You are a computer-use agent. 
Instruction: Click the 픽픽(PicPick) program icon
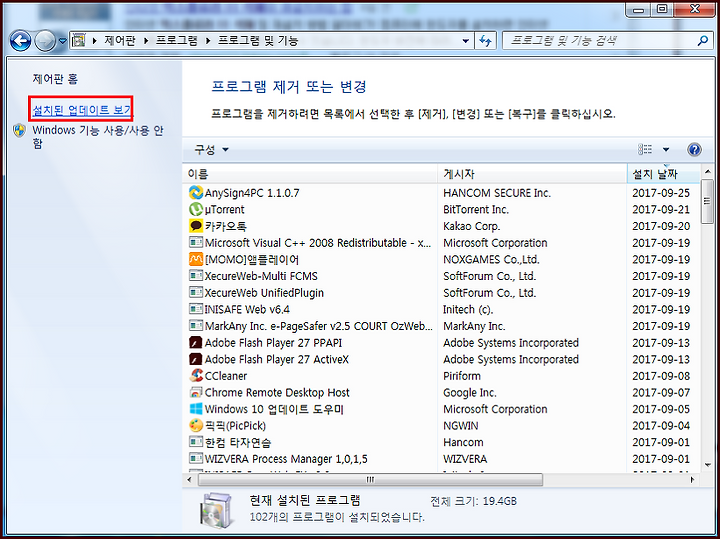[x=196, y=426]
